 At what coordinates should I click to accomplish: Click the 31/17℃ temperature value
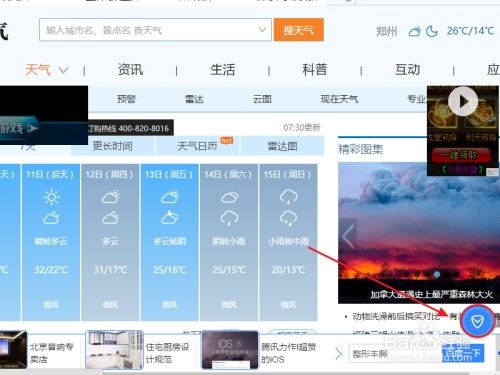(110, 269)
